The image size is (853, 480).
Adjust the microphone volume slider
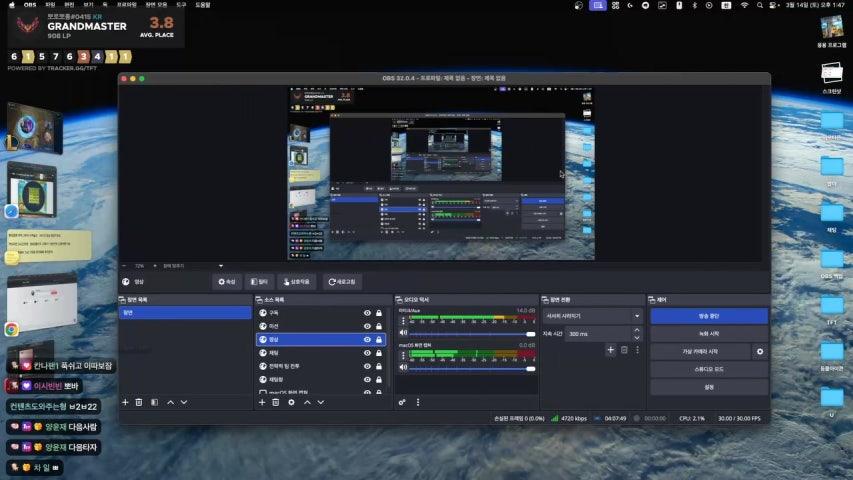529,334
